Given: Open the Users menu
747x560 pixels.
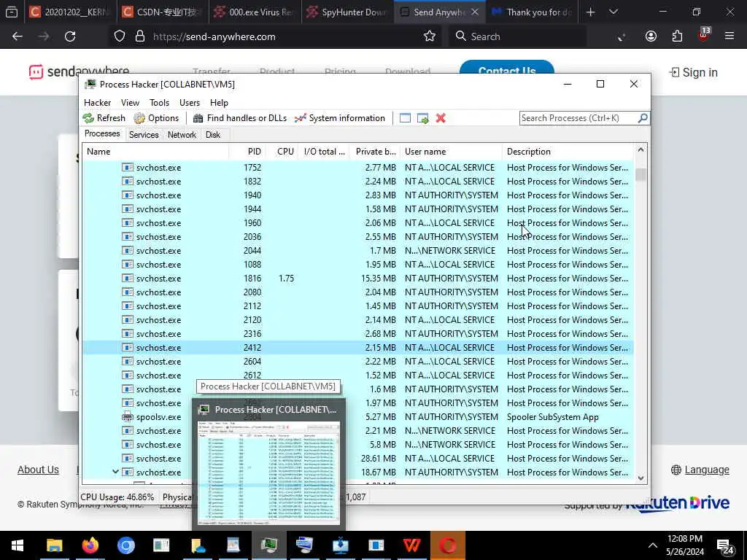Looking at the screenshot, I should pyautogui.click(x=190, y=103).
